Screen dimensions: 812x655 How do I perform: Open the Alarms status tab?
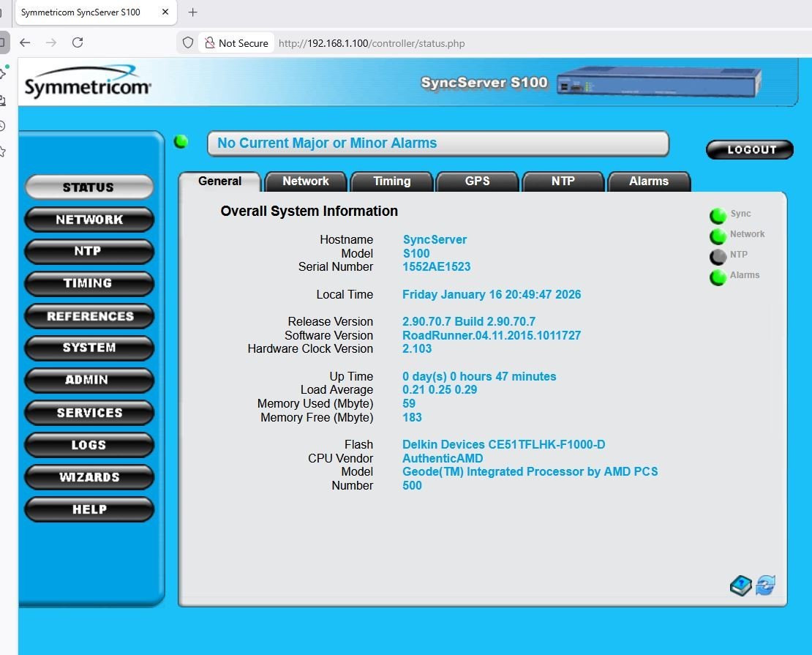click(x=649, y=181)
